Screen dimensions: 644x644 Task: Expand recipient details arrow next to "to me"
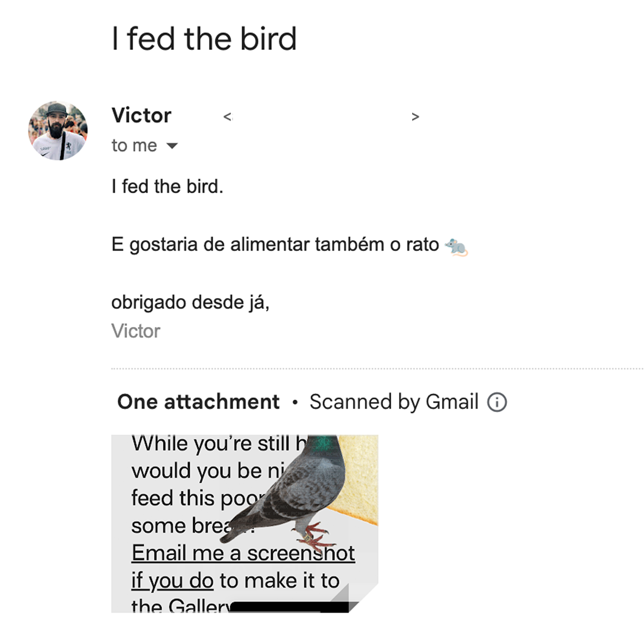(172, 146)
